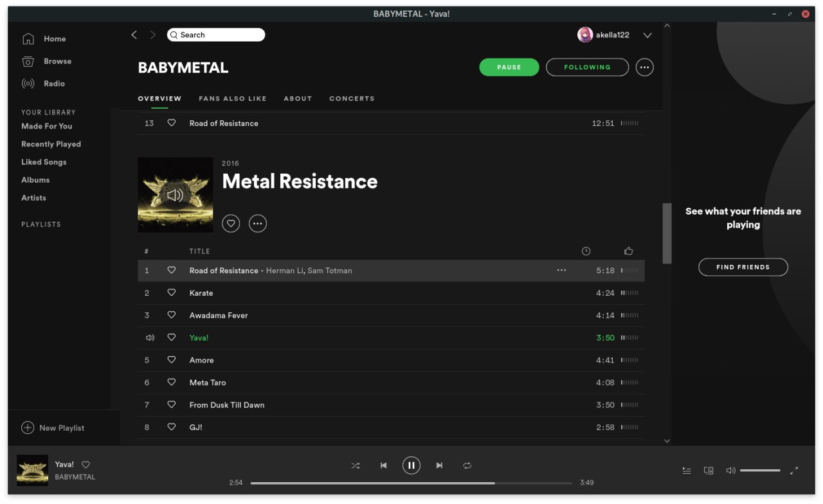Click BABYMETAL artist link in now playing bar
The width and height of the screenshot is (823, 504).
(75, 478)
